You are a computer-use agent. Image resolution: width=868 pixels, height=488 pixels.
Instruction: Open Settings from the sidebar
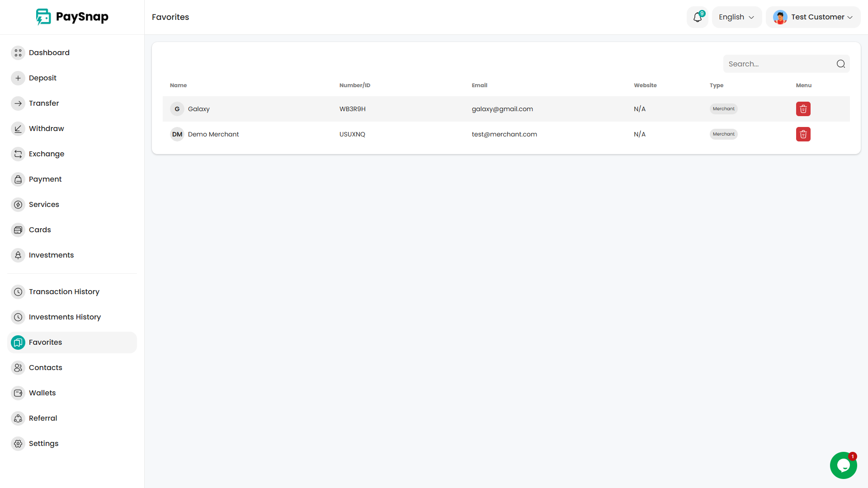click(43, 444)
